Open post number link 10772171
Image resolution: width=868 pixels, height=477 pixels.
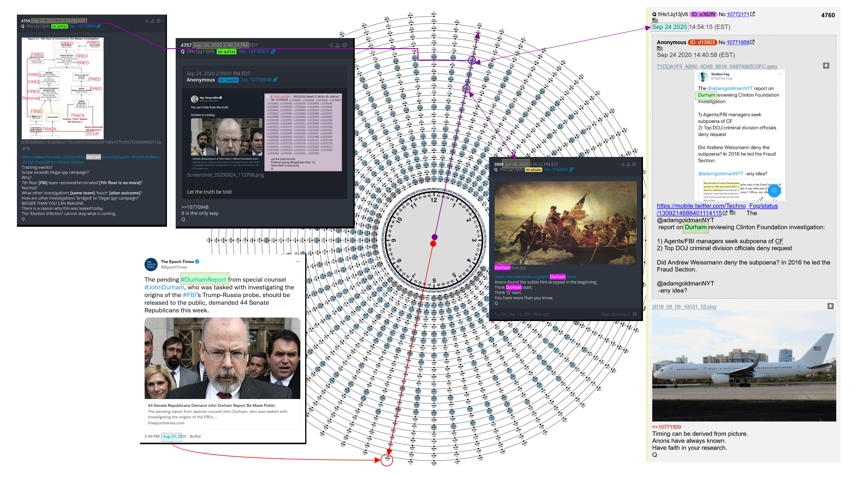pyautogui.click(x=738, y=14)
